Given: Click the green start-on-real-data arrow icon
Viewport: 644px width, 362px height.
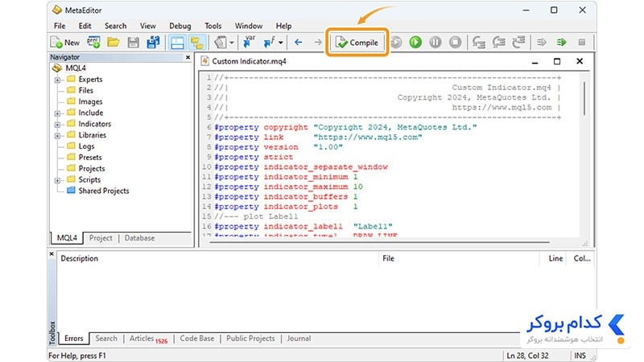Looking at the screenshot, I should 561,42.
